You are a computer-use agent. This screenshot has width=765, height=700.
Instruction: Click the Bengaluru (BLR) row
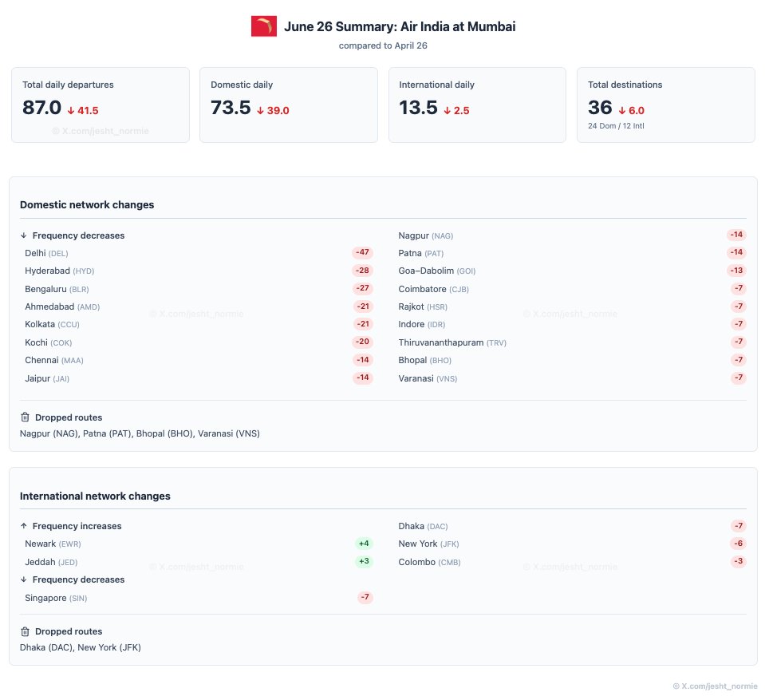(199, 289)
